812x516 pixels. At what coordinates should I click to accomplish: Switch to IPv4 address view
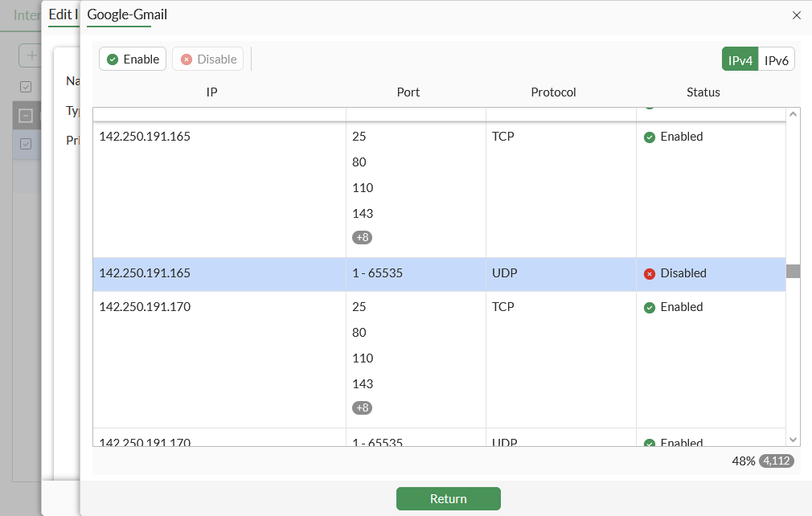[740, 59]
